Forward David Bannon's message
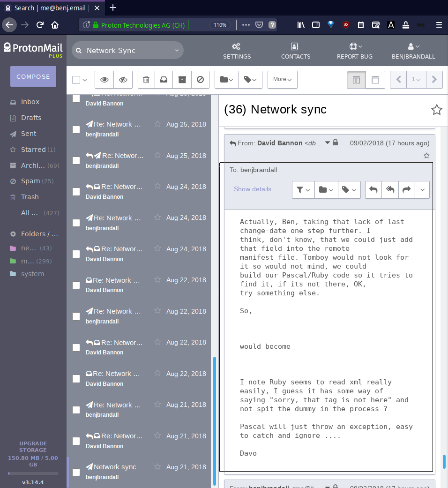 tap(407, 189)
